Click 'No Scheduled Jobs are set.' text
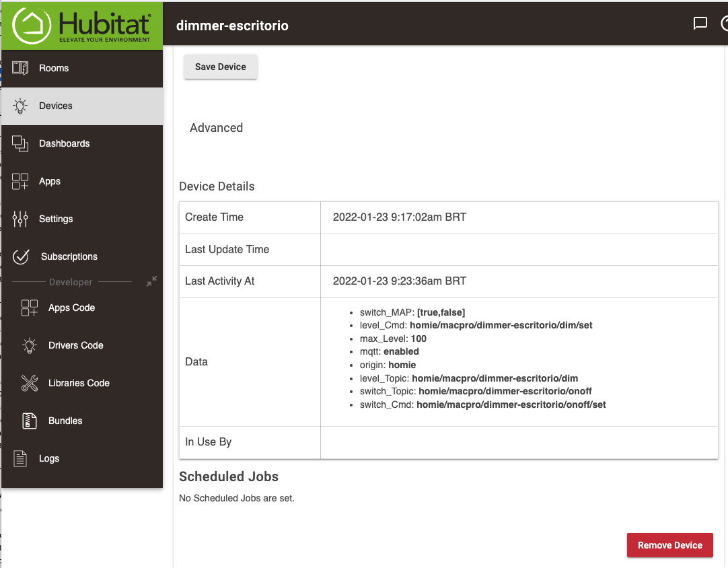This screenshot has width=728, height=568. point(237,498)
